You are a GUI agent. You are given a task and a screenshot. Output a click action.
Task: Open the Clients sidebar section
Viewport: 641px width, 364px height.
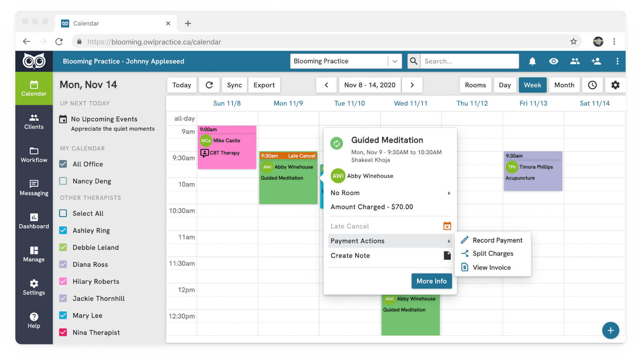click(x=34, y=122)
